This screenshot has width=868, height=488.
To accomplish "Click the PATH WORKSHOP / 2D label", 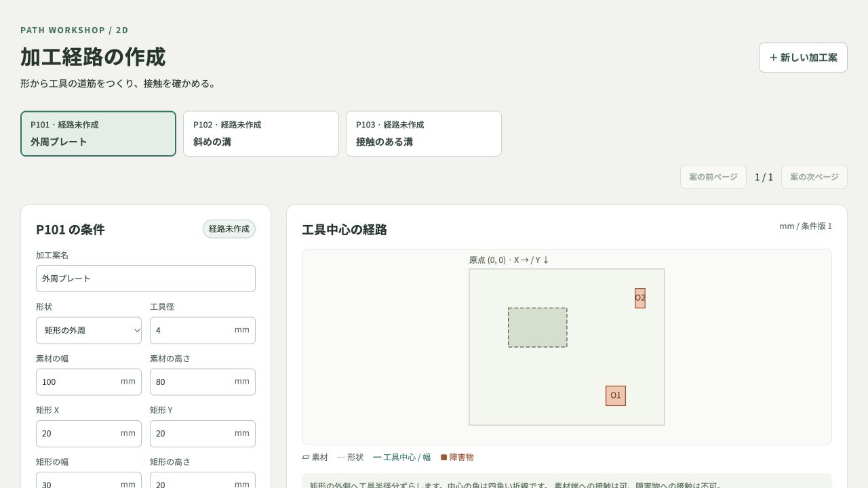I will (x=75, y=30).
